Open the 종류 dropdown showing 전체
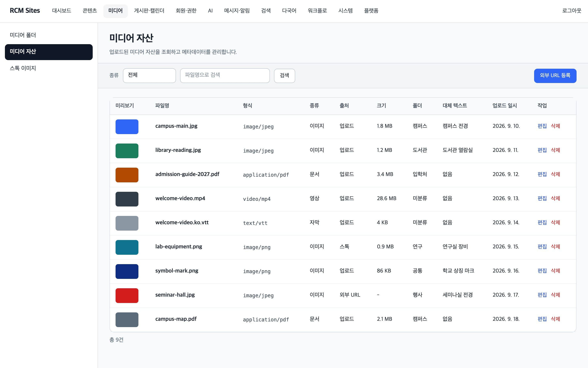Screen dimensions: 588x368 pyautogui.click(x=149, y=76)
